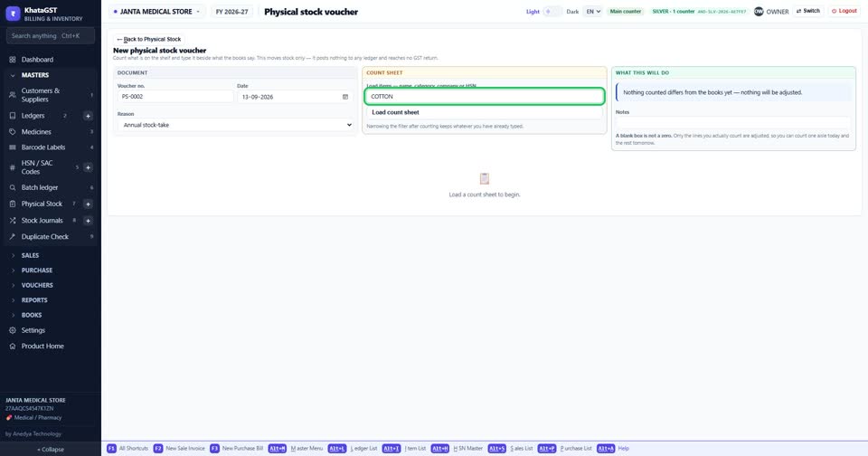Expand the REPORTS section
The height and width of the screenshot is (456, 868).
[x=51, y=300]
